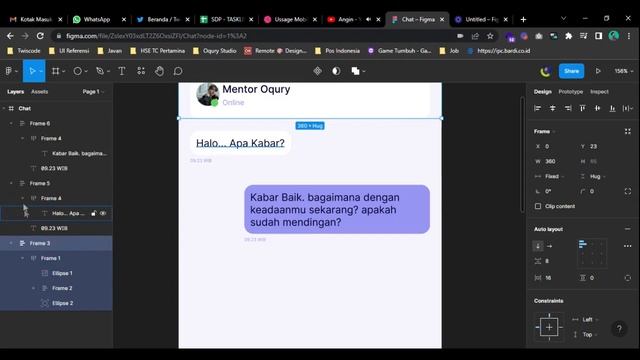The width and height of the screenshot is (640, 360).
Task: Click Align horizontal centers icon
Action: [x=553, y=108]
